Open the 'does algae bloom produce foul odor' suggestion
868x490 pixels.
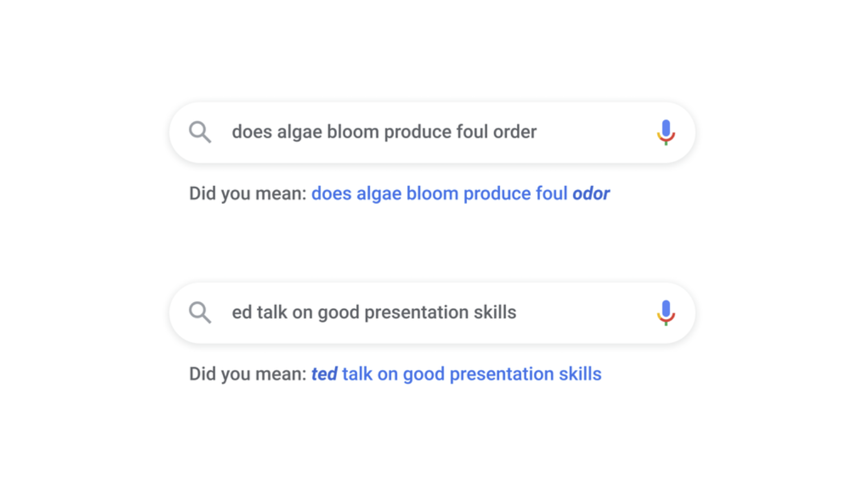click(x=460, y=193)
